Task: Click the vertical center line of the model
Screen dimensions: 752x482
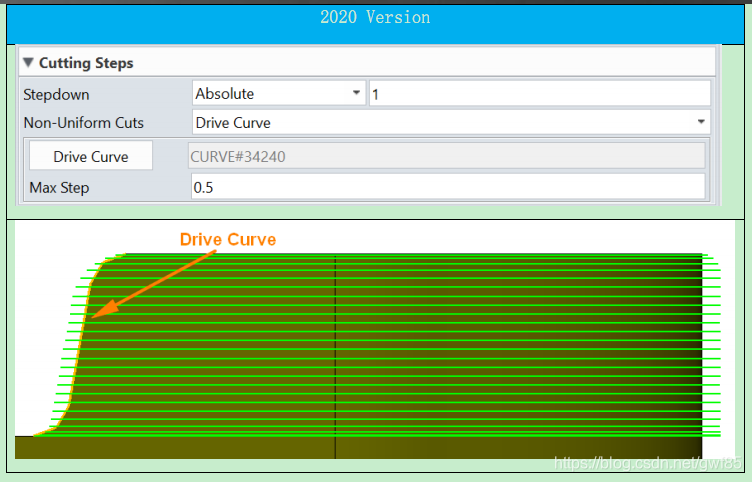Action: [x=335, y=350]
